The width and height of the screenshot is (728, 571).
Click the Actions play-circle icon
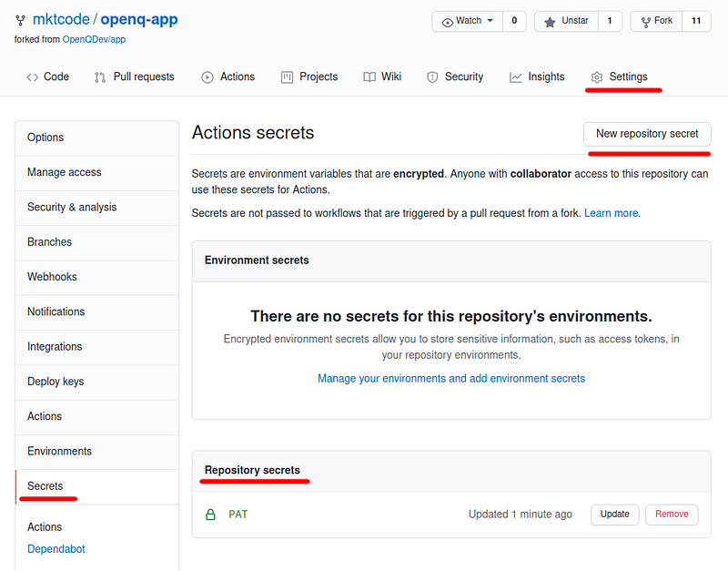coord(207,77)
